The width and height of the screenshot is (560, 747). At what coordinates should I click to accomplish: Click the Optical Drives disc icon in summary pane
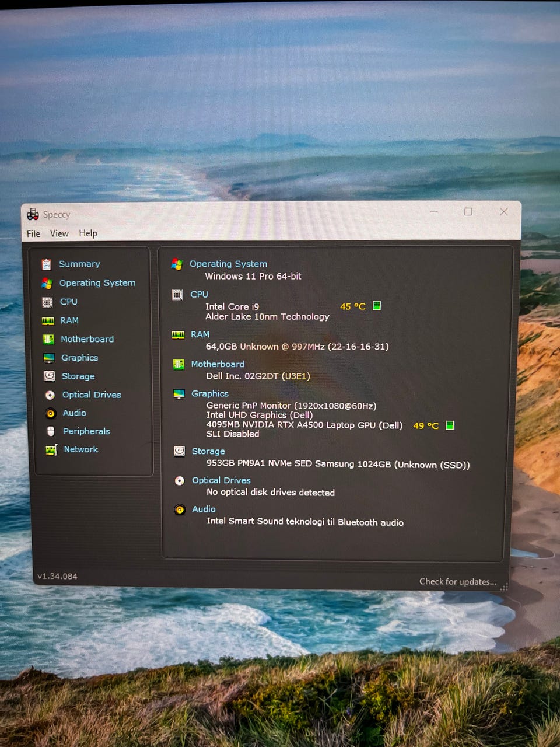click(180, 481)
